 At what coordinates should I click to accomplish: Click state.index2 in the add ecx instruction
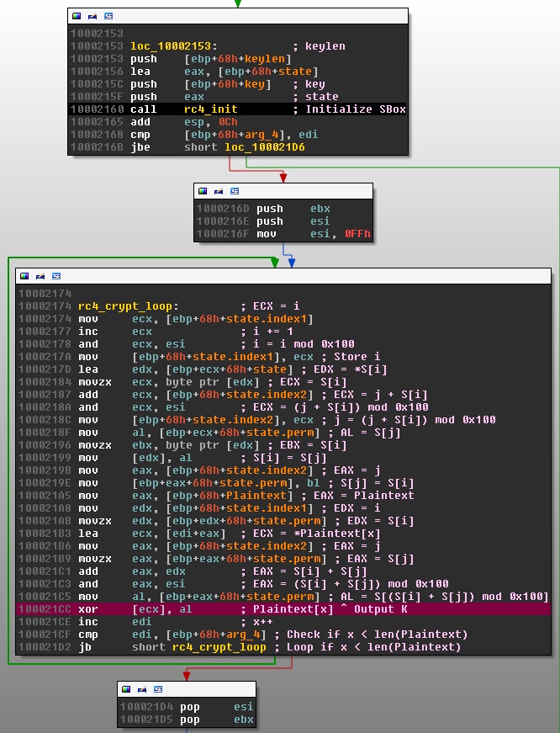[x=267, y=395]
